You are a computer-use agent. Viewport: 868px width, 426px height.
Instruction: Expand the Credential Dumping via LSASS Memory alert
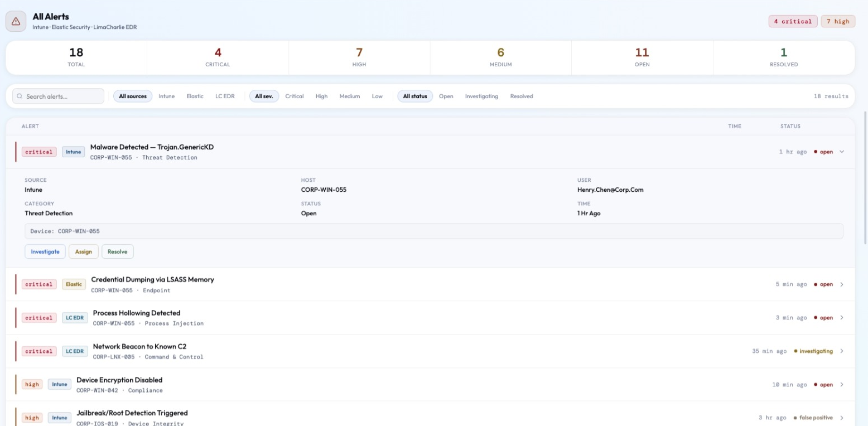[x=842, y=284]
